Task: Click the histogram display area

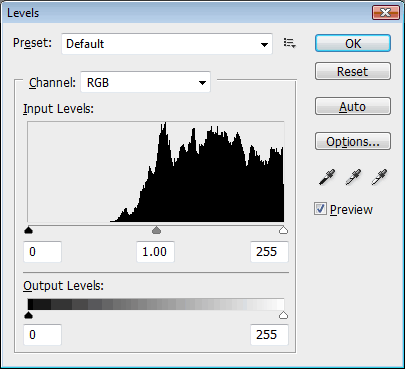Action: [156, 172]
